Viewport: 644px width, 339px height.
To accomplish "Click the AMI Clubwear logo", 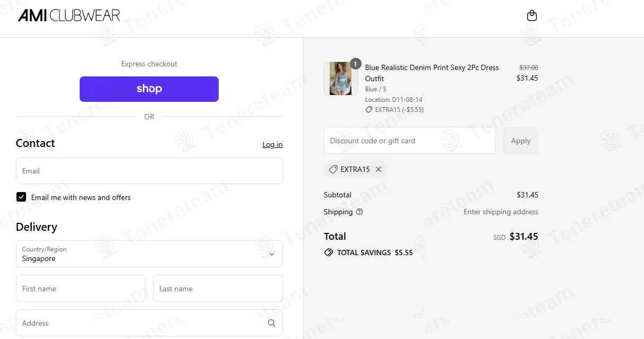I will point(69,15).
